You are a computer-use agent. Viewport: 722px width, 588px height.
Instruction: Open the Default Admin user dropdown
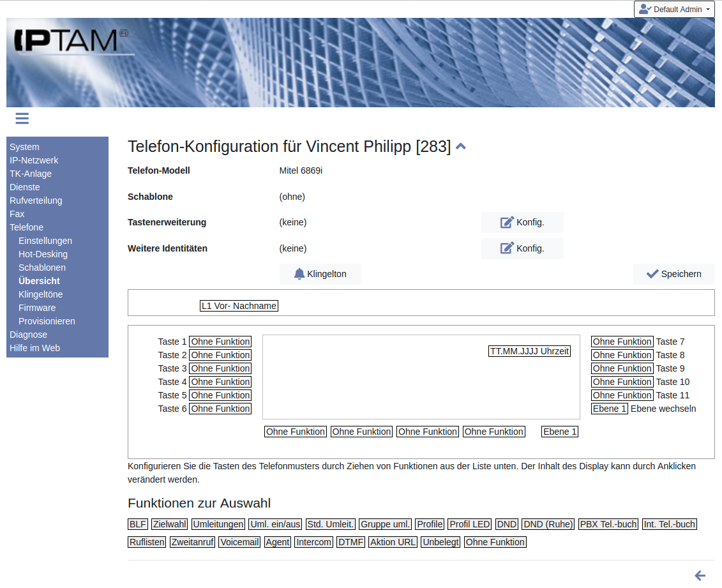[x=674, y=10]
